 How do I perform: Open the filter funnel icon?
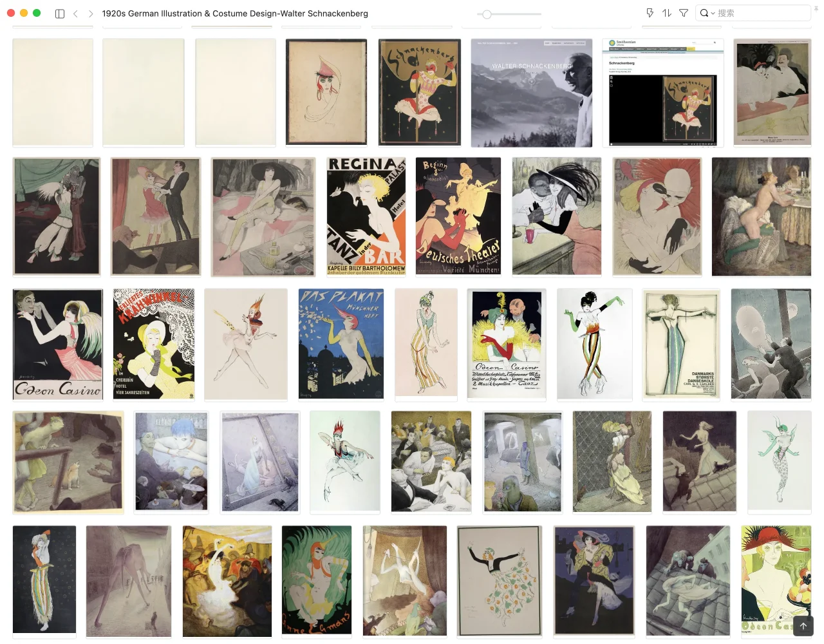click(684, 13)
